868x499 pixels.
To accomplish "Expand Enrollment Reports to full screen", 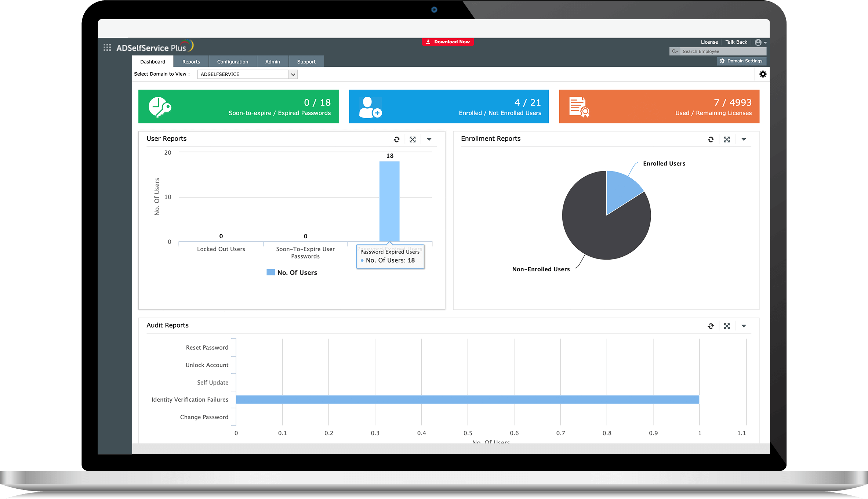I will point(727,140).
